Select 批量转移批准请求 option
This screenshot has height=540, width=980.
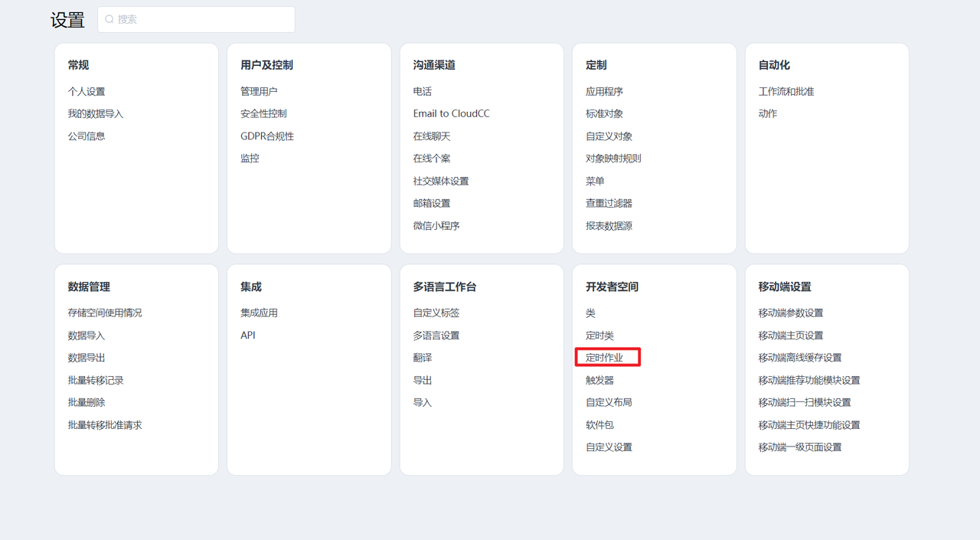click(105, 424)
